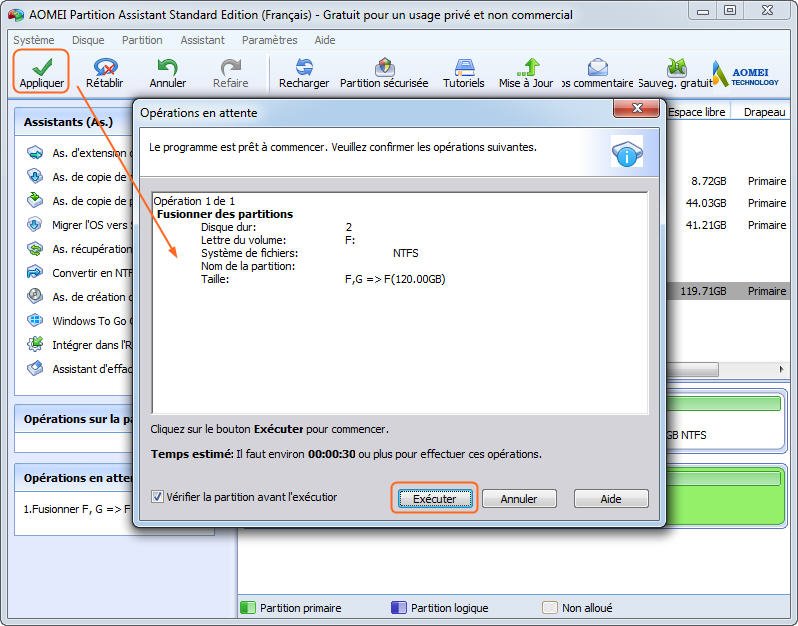The image size is (798, 626).
Task: Click the horizontal scrollbar right arrow
Action: [782, 369]
